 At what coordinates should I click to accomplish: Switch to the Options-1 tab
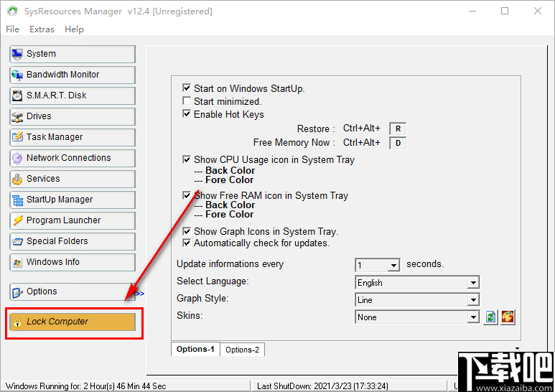point(195,349)
